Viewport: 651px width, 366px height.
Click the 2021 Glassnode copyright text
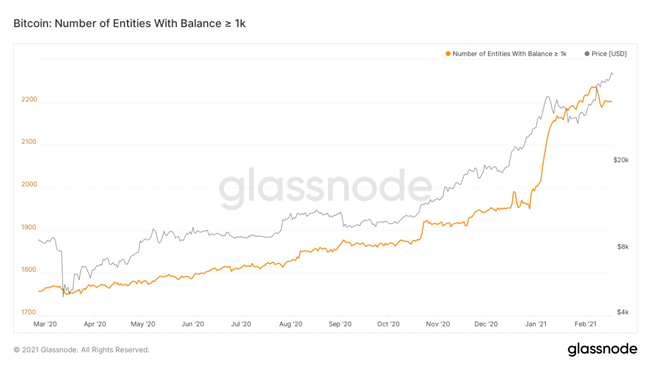pos(81,350)
